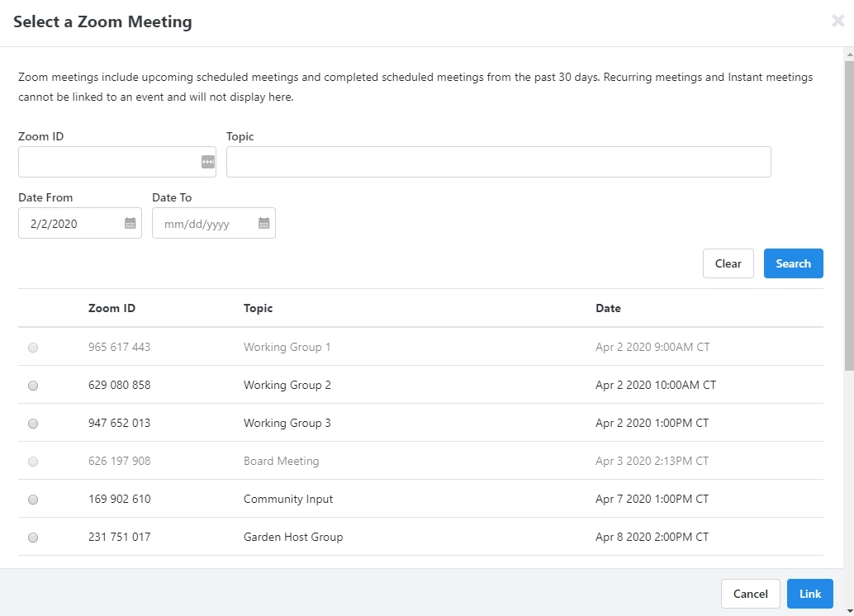Close the Select a Zoom Meeting dialog

pos(837,21)
